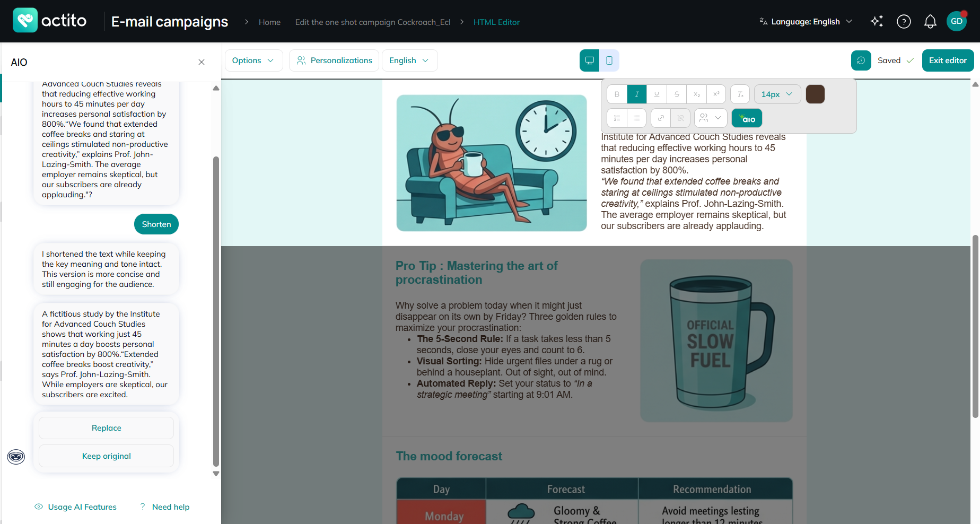Screen dimensions: 980x524
Task: Open the notifications bell
Action: click(x=930, y=21)
